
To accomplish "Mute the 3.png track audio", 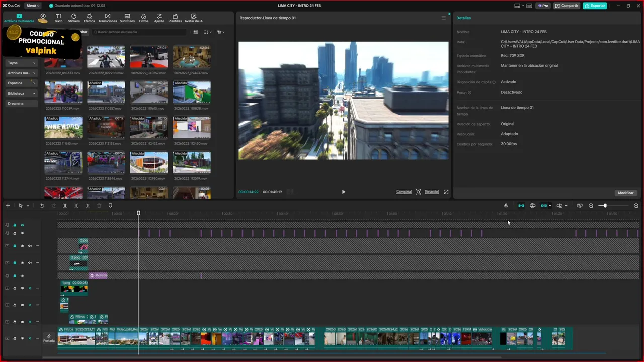I will (30, 246).
